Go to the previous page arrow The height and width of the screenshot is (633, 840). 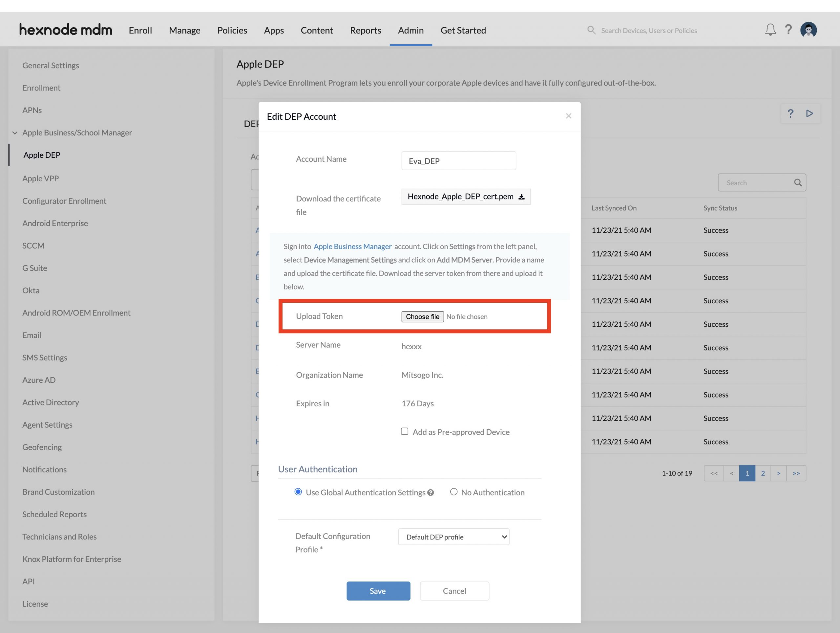click(731, 473)
